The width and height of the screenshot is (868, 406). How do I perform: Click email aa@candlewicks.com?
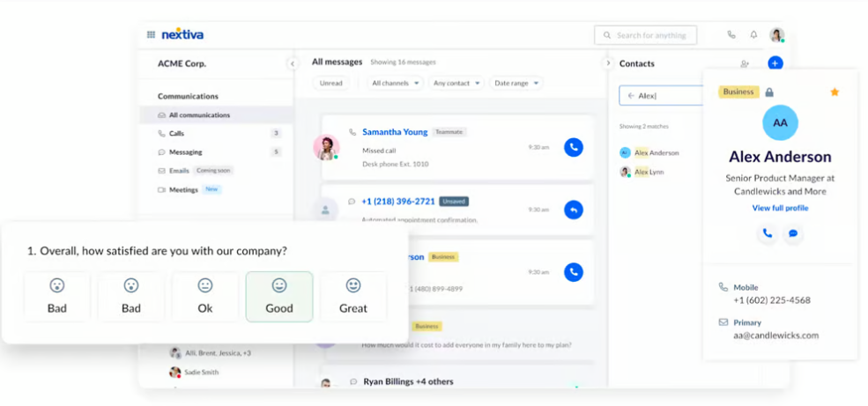775,336
